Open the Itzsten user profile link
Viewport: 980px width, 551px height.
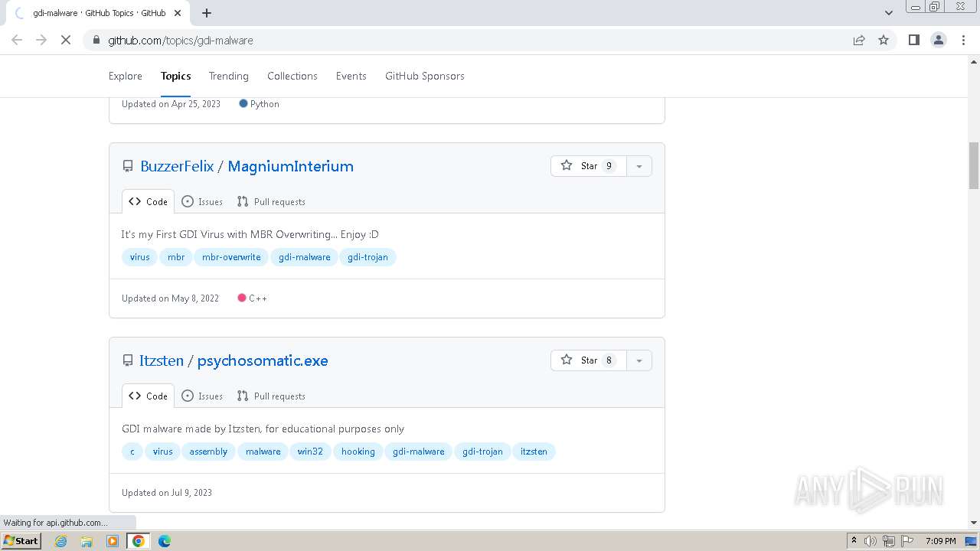(162, 360)
